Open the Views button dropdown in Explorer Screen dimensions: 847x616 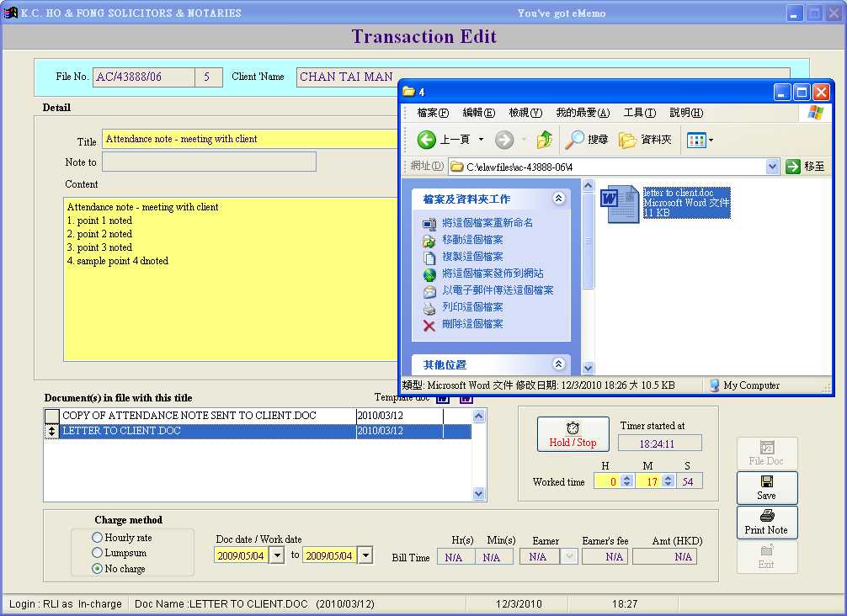(x=711, y=141)
